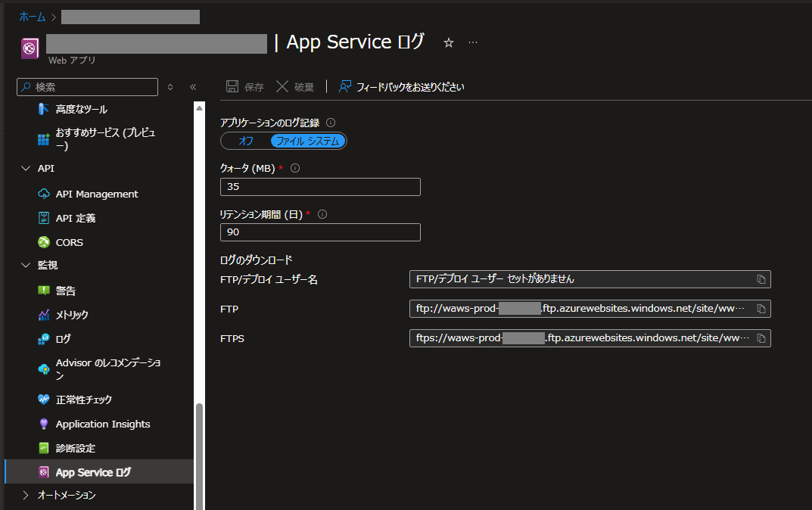Click the 破棄 button label
The image size is (812, 510).
click(304, 87)
